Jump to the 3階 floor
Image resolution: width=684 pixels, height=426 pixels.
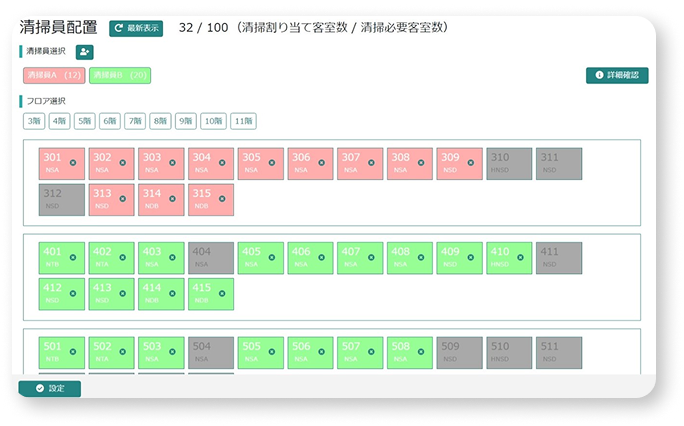tap(35, 121)
